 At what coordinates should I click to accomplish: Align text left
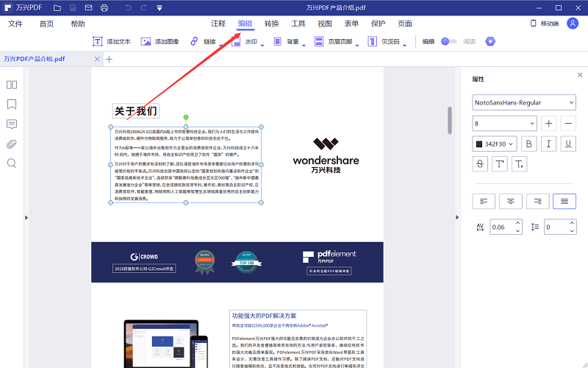tap(484, 201)
